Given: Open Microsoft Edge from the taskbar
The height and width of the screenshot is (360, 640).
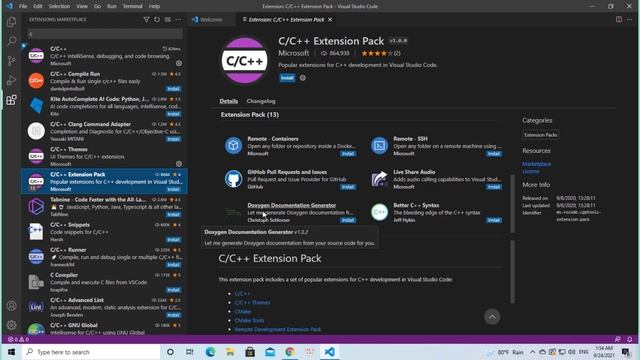Looking at the screenshot, I should point(210,352).
